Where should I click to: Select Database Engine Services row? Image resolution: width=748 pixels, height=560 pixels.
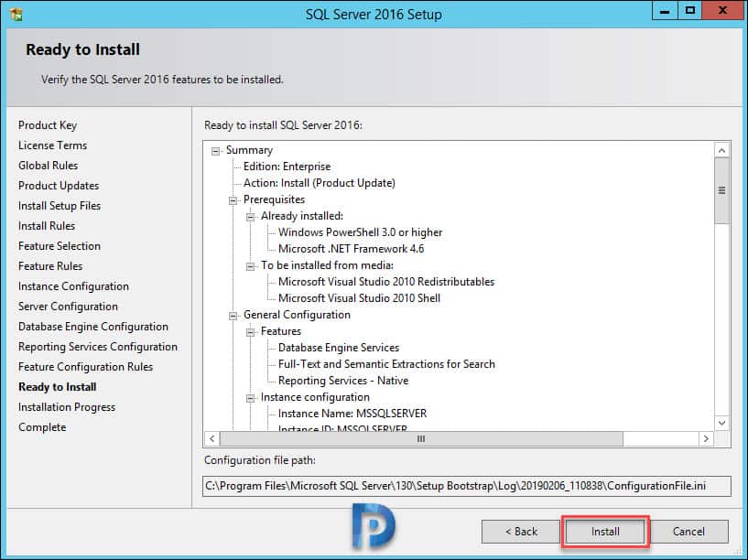coord(339,348)
